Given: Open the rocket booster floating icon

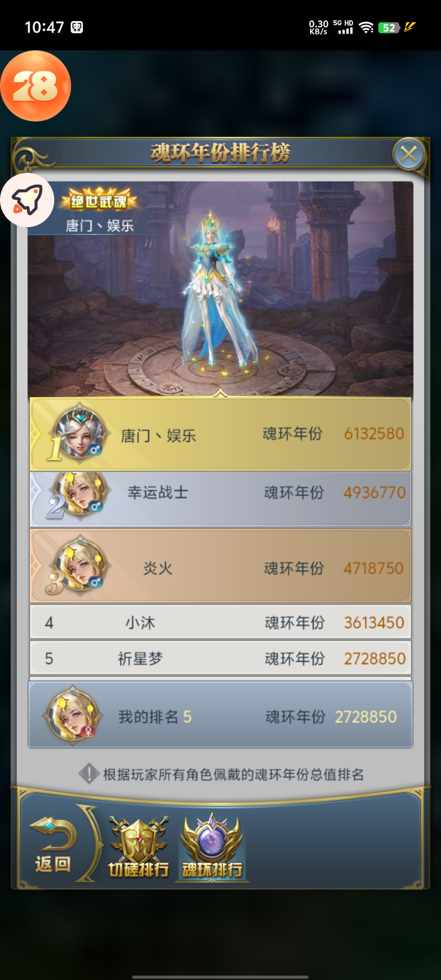Looking at the screenshot, I should [27, 200].
